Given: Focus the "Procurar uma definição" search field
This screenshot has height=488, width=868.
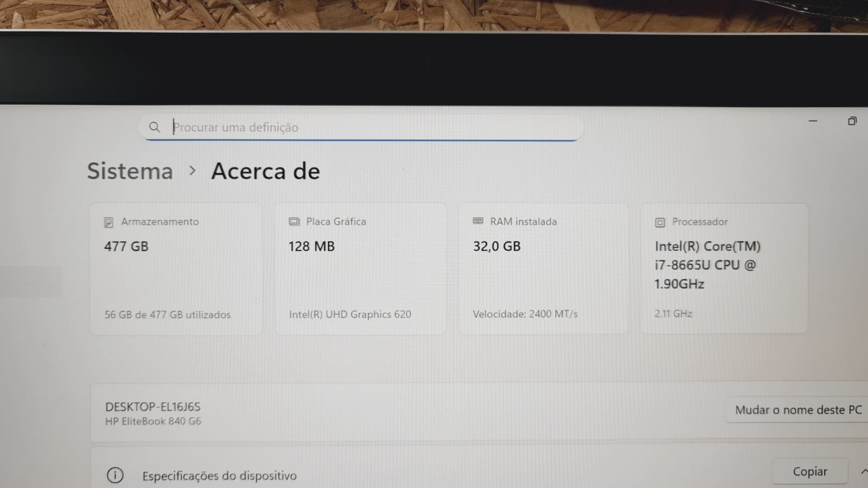Looking at the screenshot, I should (x=361, y=127).
